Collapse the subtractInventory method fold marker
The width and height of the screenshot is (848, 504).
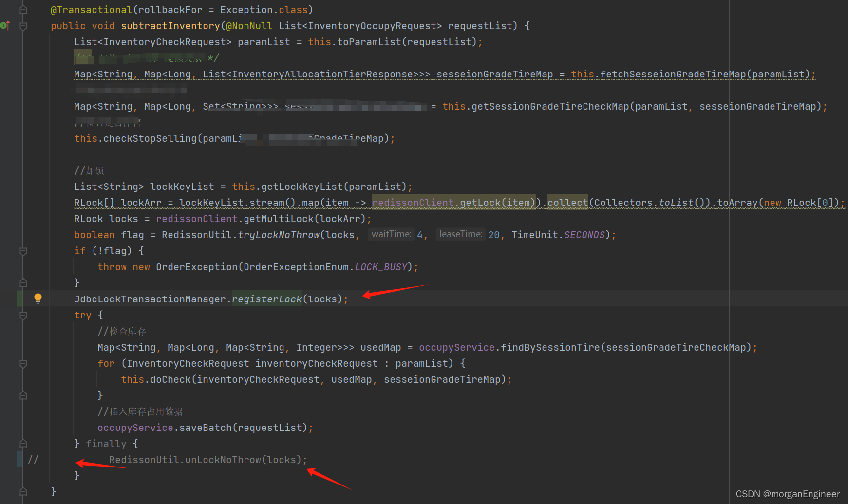pos(23,26)
